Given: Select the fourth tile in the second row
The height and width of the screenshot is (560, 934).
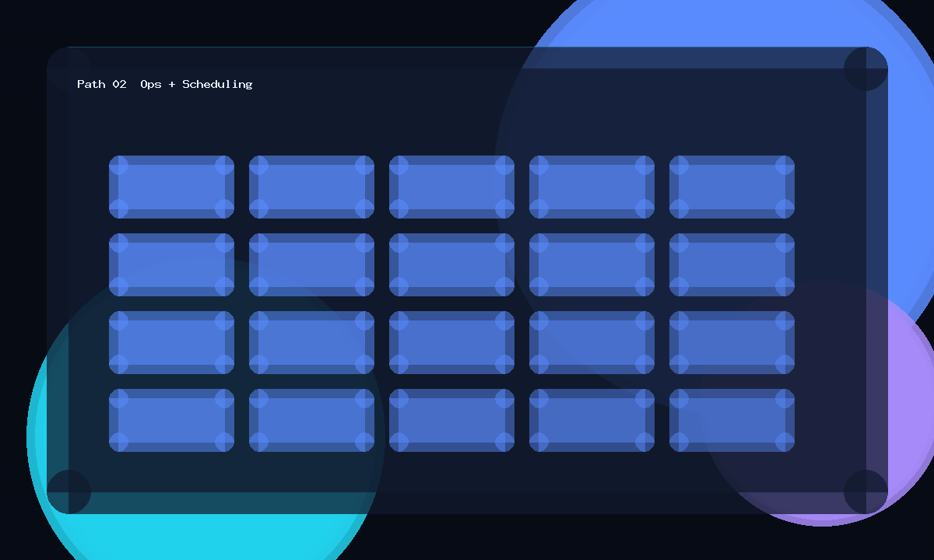Looking at the screenshot, I should click(x=592, y=264).
